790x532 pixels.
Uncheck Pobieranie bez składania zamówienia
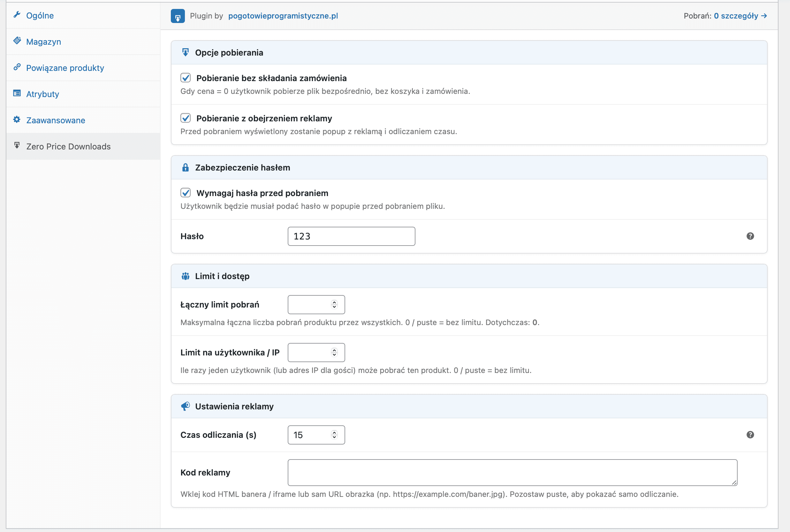click(186, 78)
